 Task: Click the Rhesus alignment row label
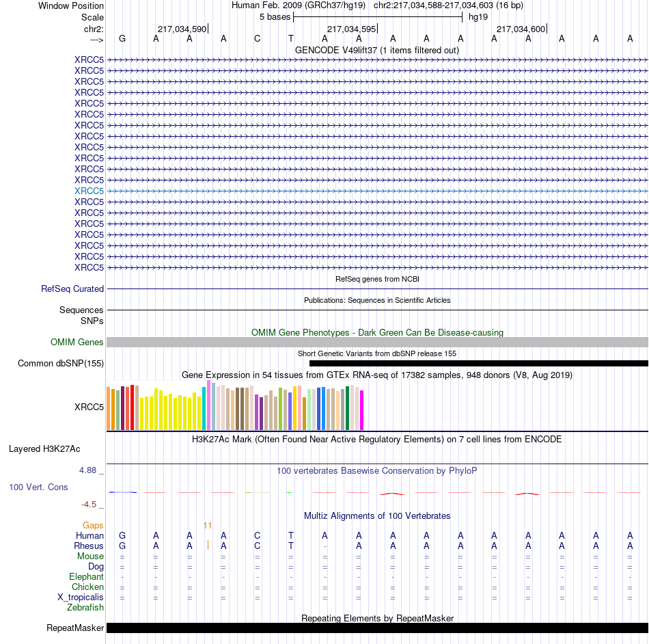89,546
